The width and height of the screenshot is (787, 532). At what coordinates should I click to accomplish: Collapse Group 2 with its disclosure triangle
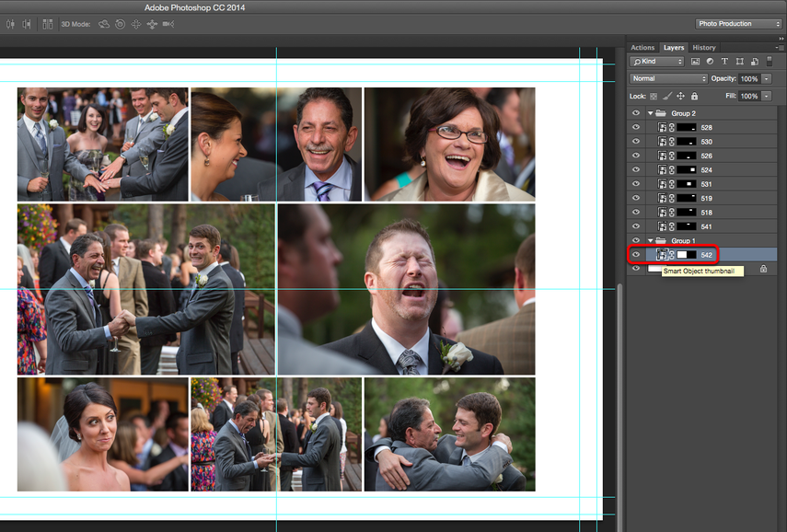point(651,113)
